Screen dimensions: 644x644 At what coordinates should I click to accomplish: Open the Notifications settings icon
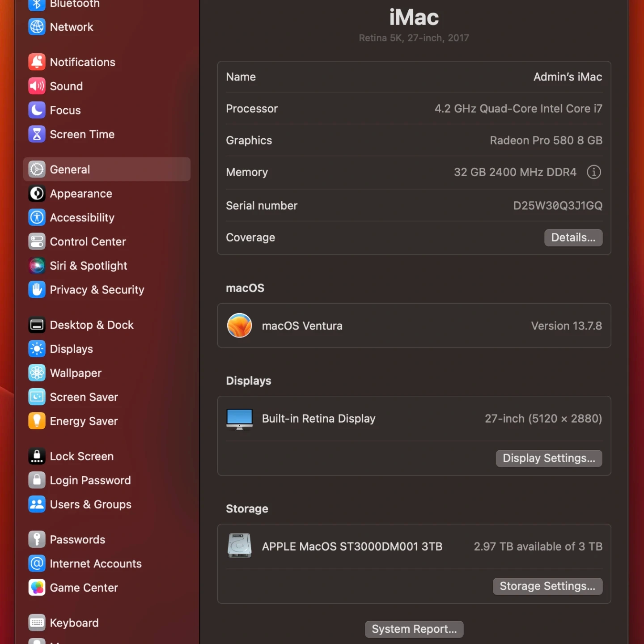click(x=37, y=62)
